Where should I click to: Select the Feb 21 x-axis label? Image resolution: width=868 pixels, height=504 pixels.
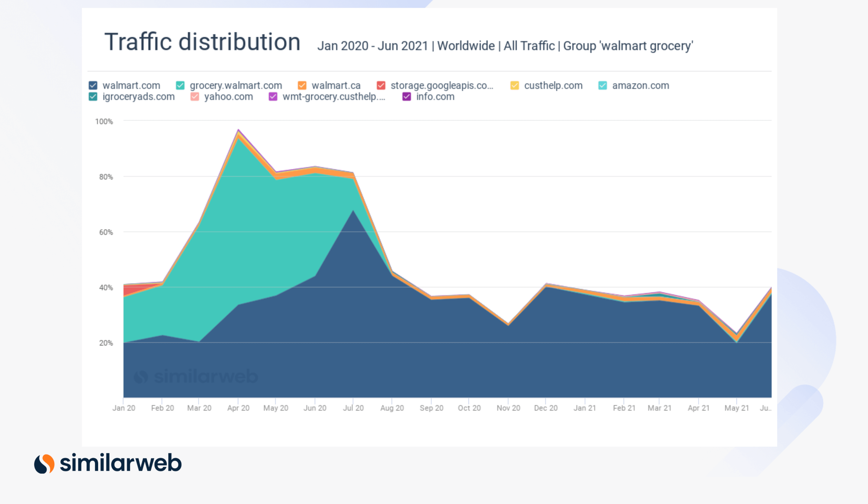tap(624, 408)
